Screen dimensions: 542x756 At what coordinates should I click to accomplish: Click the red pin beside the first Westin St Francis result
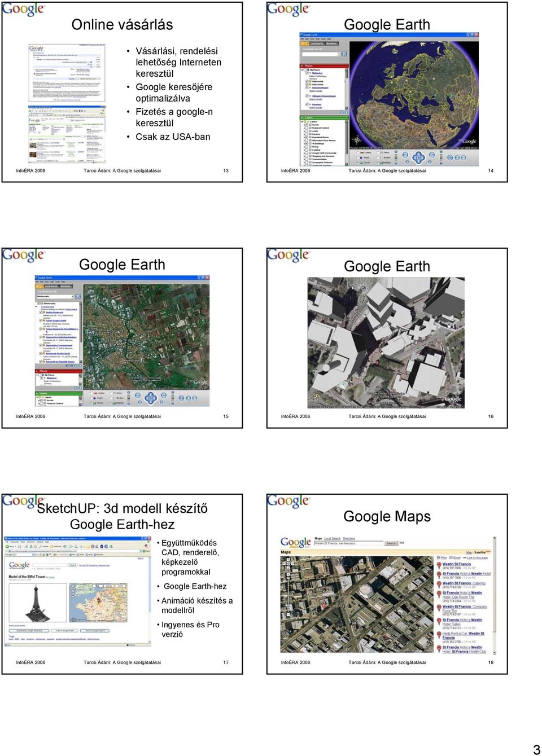coord(439,565)
